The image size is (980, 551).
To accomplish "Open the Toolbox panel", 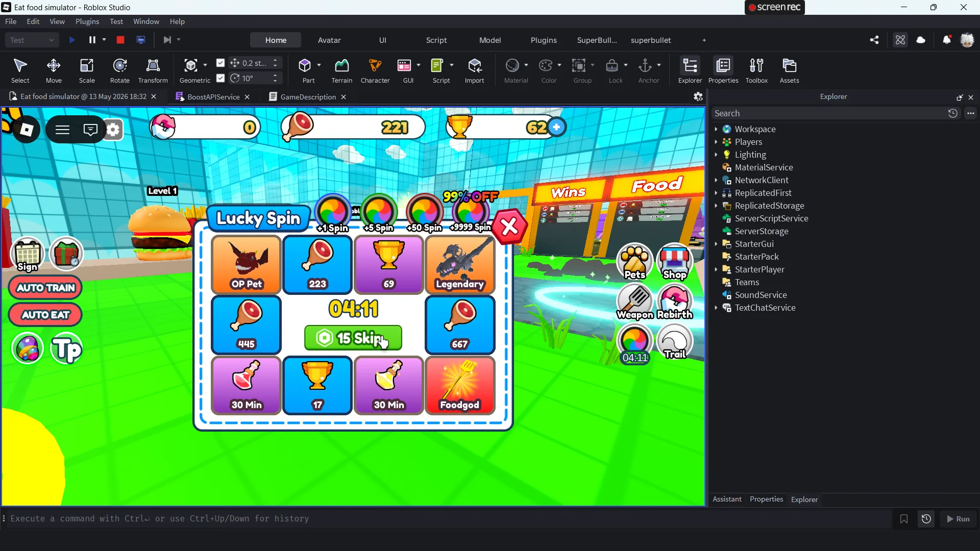I will 756,70.
